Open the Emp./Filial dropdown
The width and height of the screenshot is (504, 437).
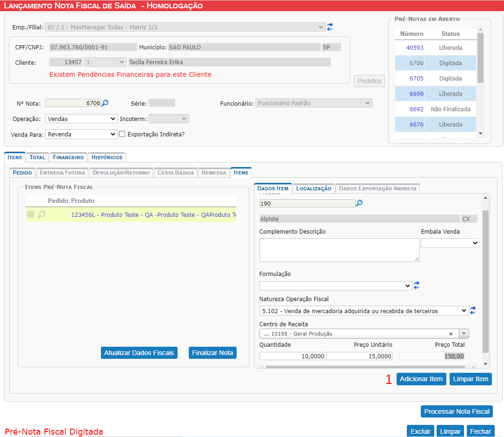point(185,27)
